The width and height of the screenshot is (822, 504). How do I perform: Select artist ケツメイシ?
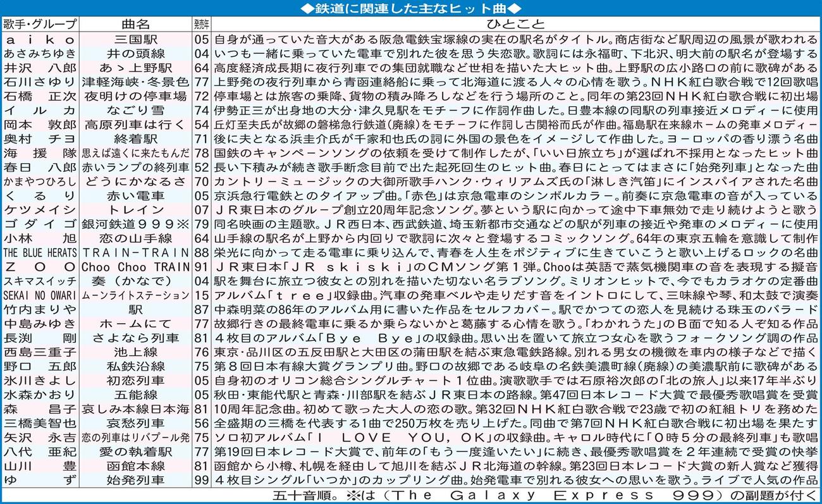tap(40, 210)
